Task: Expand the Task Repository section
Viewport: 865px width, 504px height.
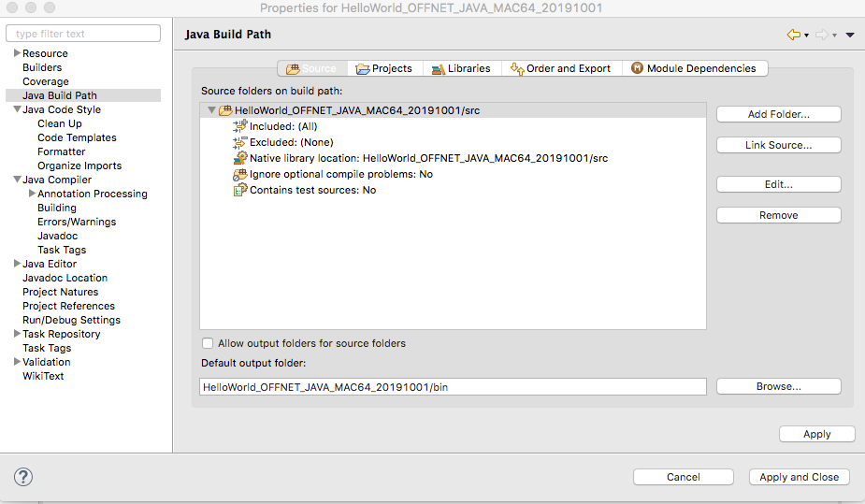Action: (17, 334)
